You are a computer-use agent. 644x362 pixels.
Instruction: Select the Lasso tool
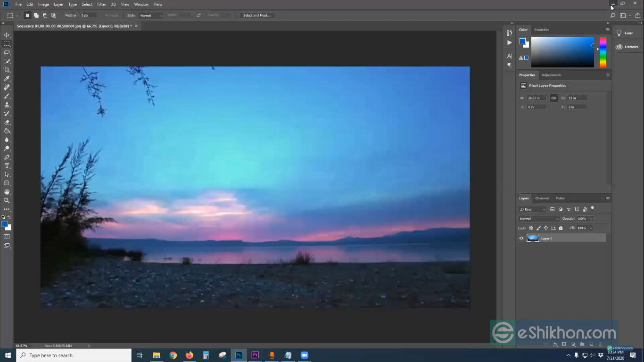click(7, 52)
